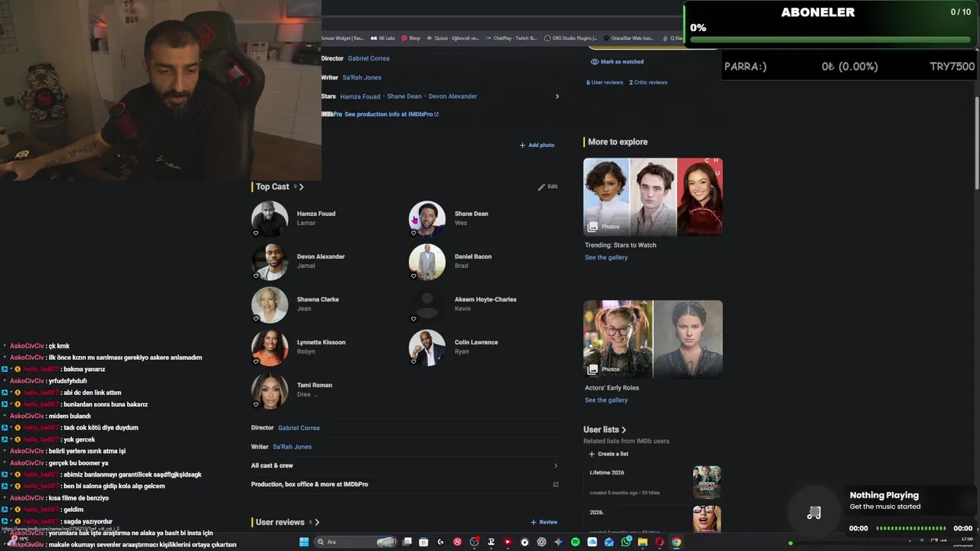Expand Tami Roman's role ellipsis
The height and width of the screenshot is (551, 980).
pos(315,395)
